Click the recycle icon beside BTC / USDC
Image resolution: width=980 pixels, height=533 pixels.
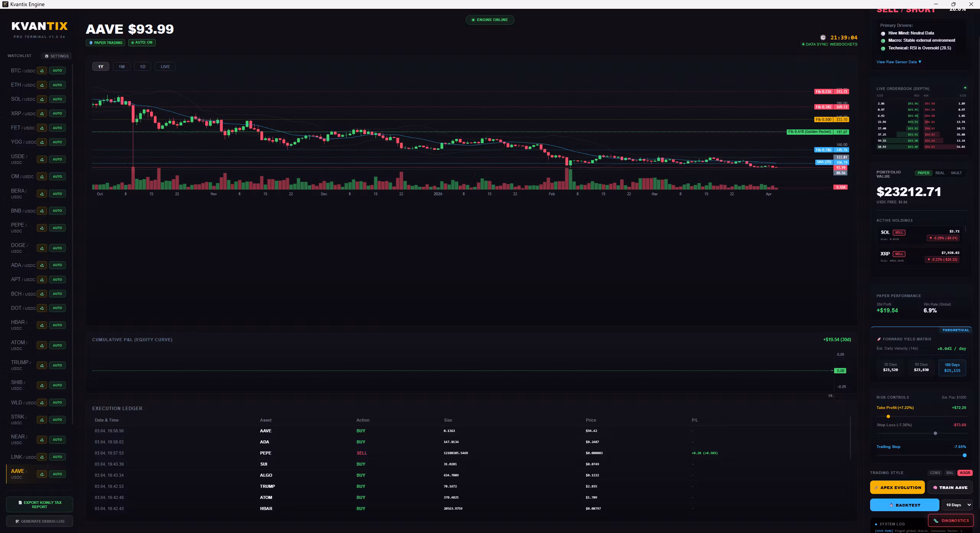point(42,70)
